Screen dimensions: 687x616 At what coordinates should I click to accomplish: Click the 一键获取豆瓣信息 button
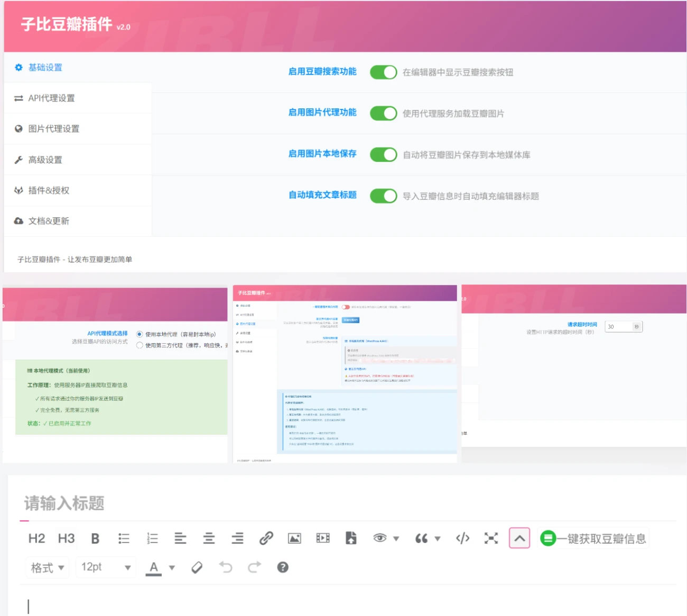click(x=593, y=538)
